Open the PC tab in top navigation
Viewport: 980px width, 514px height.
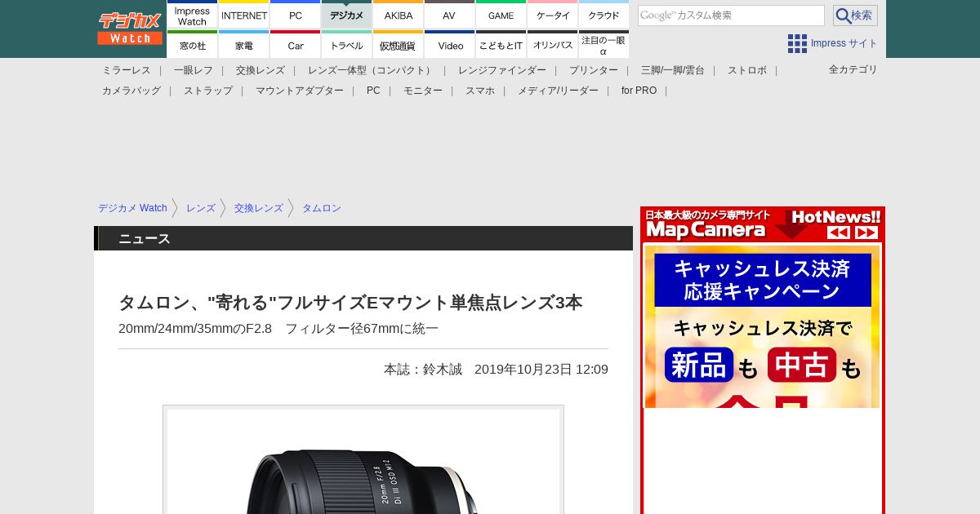pyautogui.click(x=296, y=15)
